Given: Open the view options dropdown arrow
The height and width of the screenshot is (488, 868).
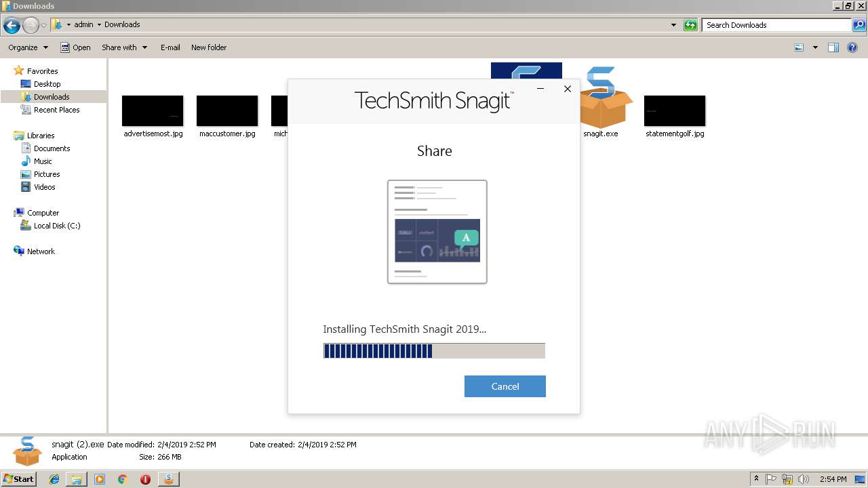Looking at the screenshot, I should pyautogui.click(x=815, y=47).
